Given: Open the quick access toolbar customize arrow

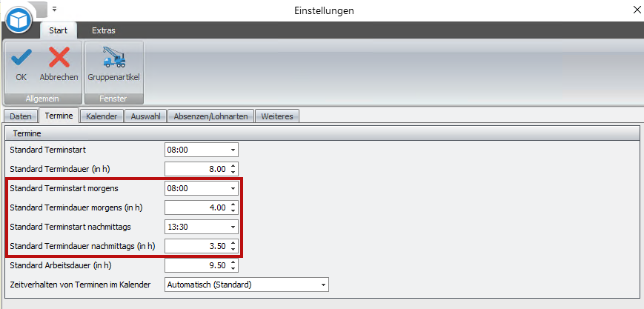Looking at the screenshot, I should click(54, 10).
